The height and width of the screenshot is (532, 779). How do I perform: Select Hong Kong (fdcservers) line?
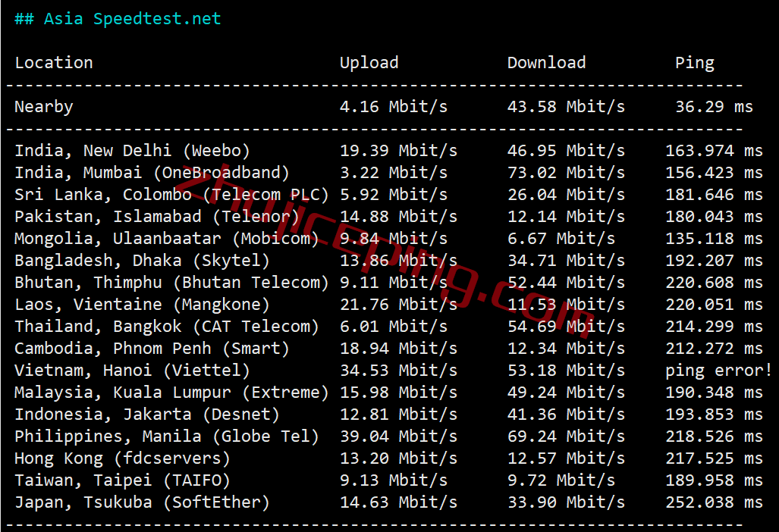pos(388,458)
